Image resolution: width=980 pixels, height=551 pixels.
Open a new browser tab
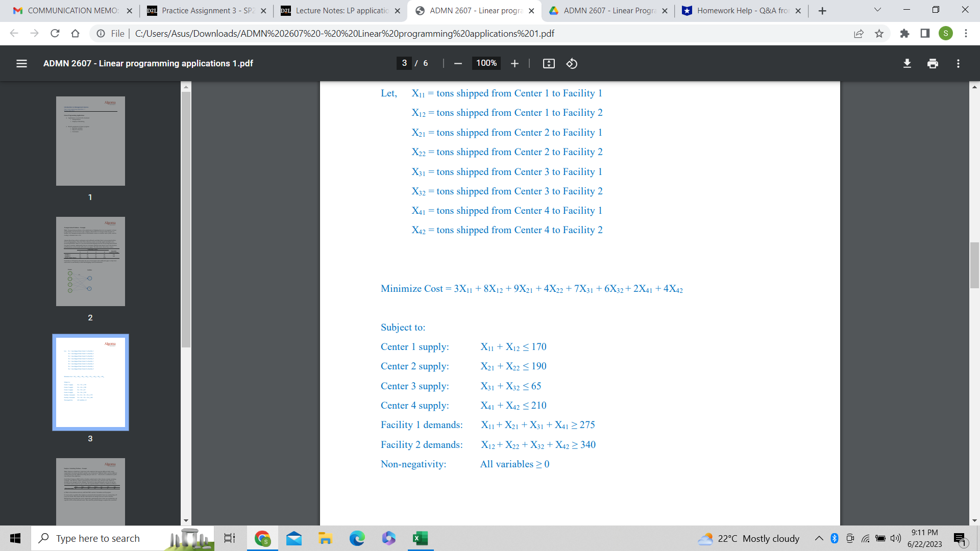(x=822, y=10)
